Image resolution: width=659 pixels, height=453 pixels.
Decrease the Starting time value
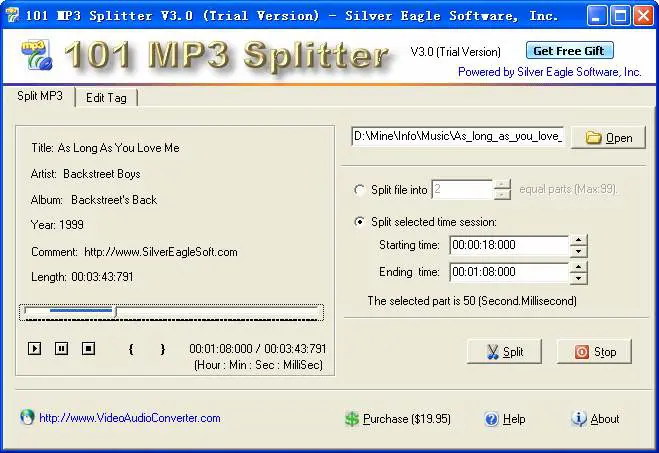578,251
